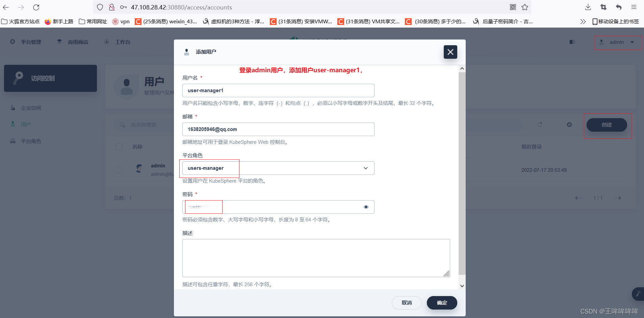Viewport: 644px width, 318px height.
Task: Open the 平台角色 dropdown
Action: tap(278, 168)
